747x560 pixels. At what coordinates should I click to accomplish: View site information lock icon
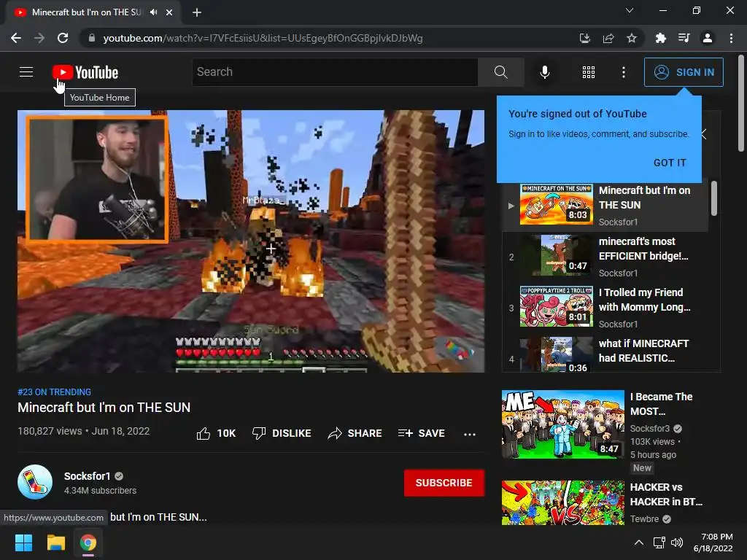[x=91, y=38]
